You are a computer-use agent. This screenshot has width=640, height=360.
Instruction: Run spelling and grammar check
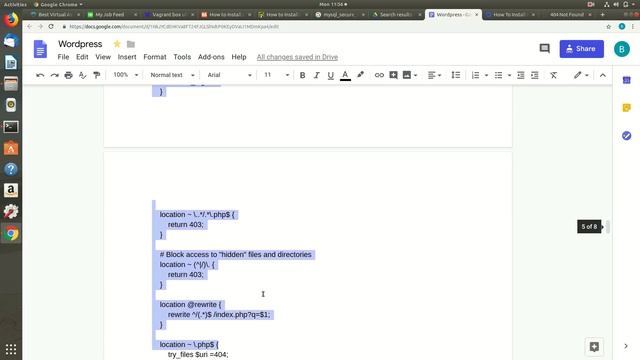(82, 75)
